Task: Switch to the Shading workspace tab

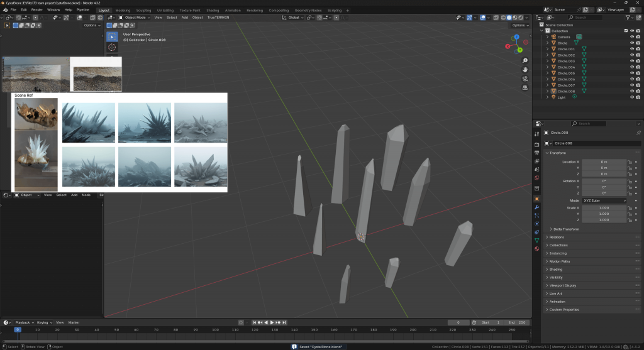Action: point(213,11)
